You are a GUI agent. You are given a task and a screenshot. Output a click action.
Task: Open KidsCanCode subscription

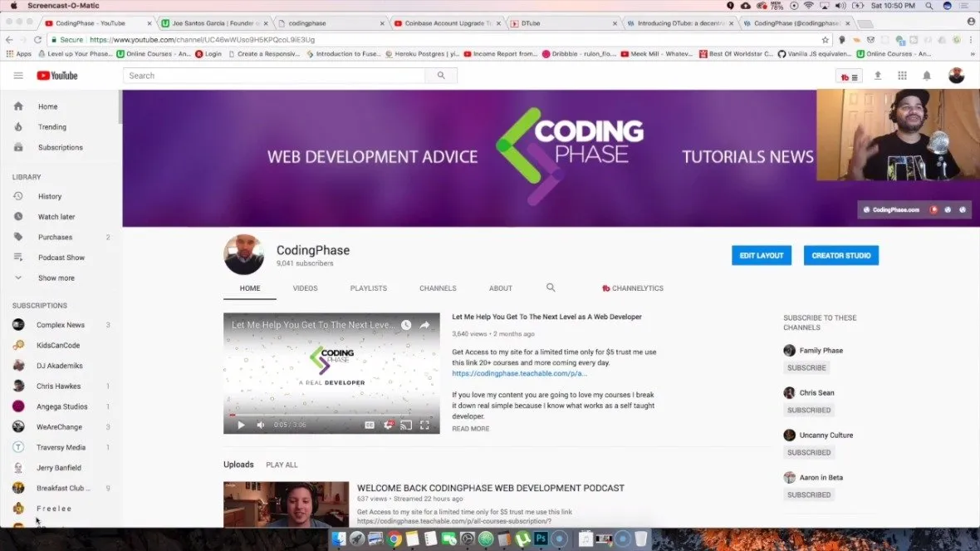pyautogui.click(x=60, y=345)
